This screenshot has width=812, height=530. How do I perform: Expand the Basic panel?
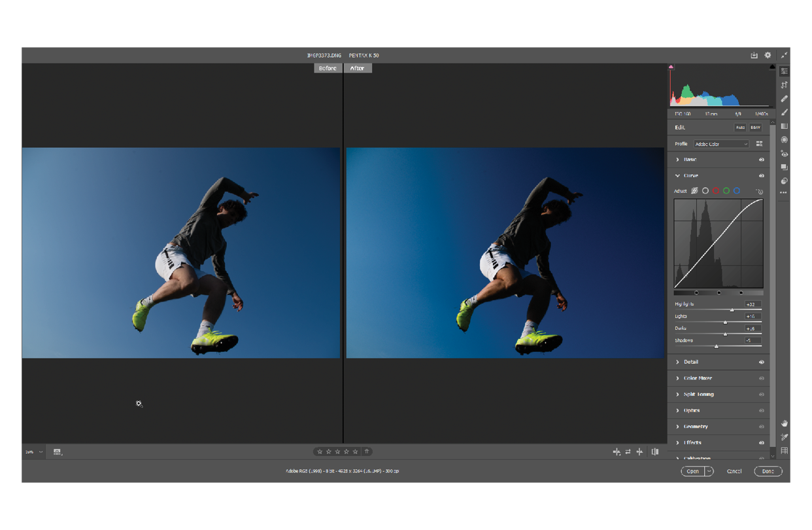(677, 160)
